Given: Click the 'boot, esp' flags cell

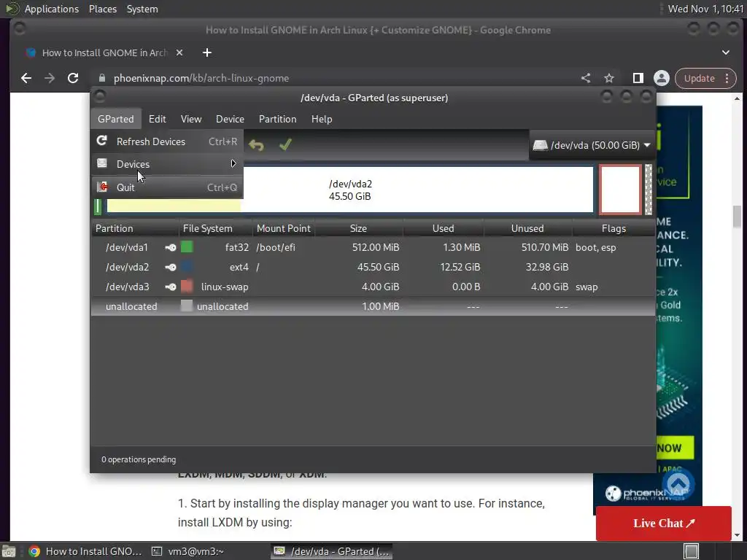Looking at the screenshot, I should pos(595,248).
